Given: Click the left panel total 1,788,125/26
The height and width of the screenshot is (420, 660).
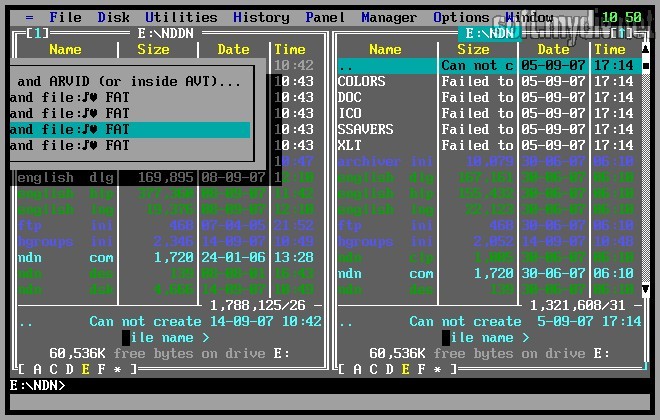Looking at the screenshot, I should coord(257,305).
